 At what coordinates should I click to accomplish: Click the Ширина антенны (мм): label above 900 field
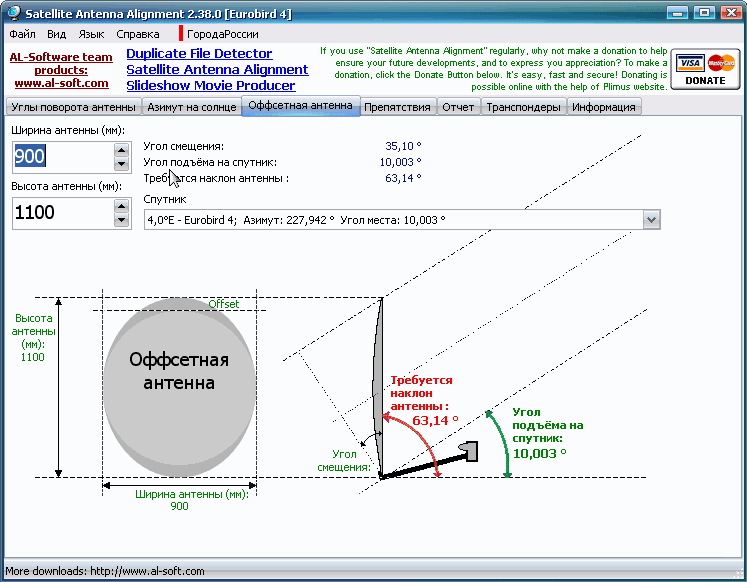[x=68, y=130]
